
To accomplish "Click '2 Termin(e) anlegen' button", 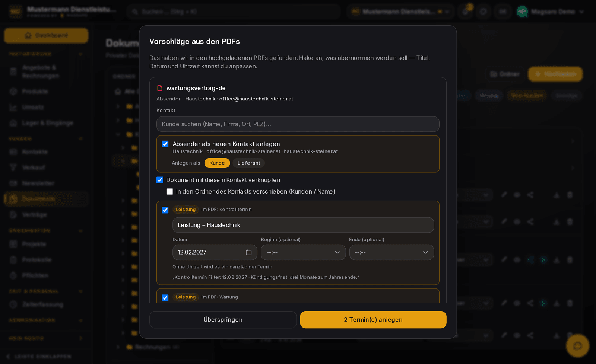I will tap(373, 320).
